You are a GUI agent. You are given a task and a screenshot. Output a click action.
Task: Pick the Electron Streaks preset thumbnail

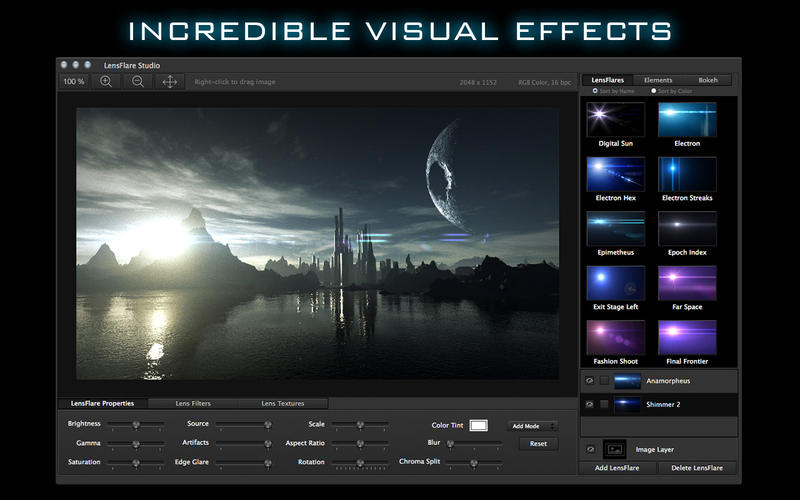coord(687,173)
